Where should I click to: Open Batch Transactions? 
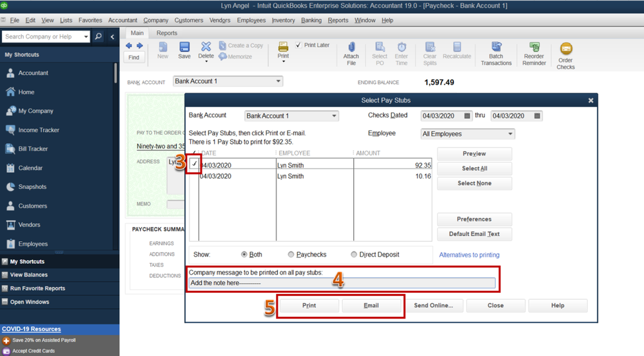pyautogui.click(x=496, y=54)
